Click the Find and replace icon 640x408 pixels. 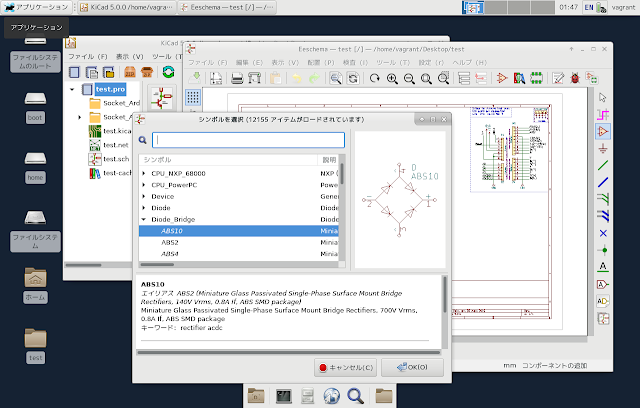(353, 78)
